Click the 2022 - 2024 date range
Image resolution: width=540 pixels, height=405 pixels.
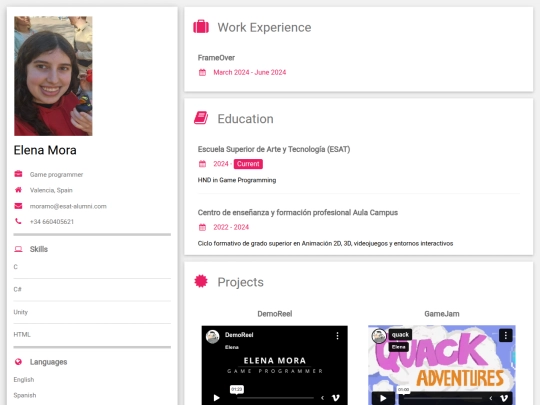click(231, 227)
